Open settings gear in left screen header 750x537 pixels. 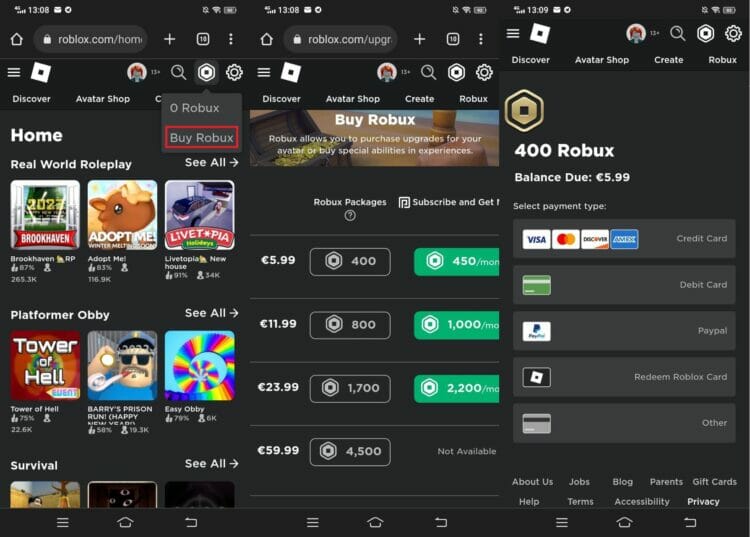(x=234, y=73)
